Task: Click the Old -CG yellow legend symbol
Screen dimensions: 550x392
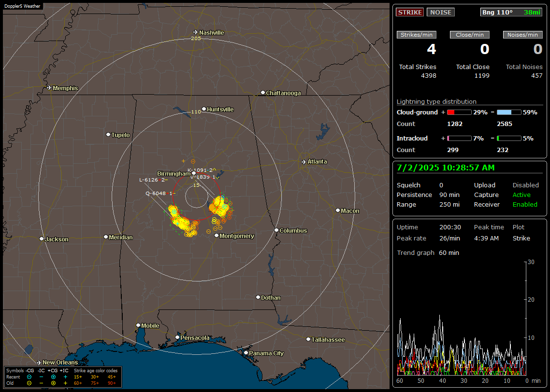Action: pos(29,383)
